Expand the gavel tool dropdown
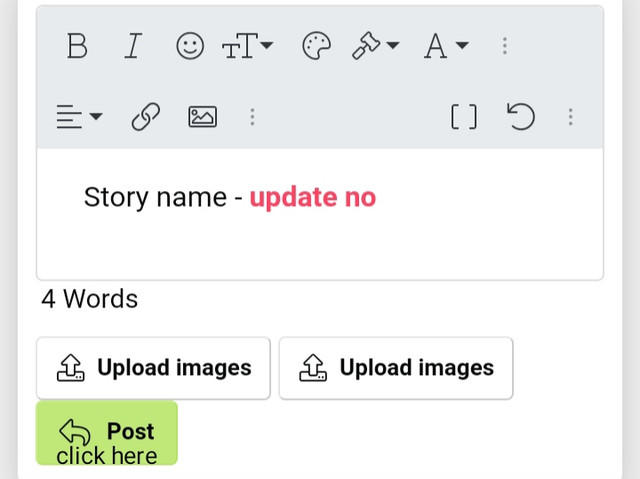Viewport: 640px width, 479px height. coord(376,46)
